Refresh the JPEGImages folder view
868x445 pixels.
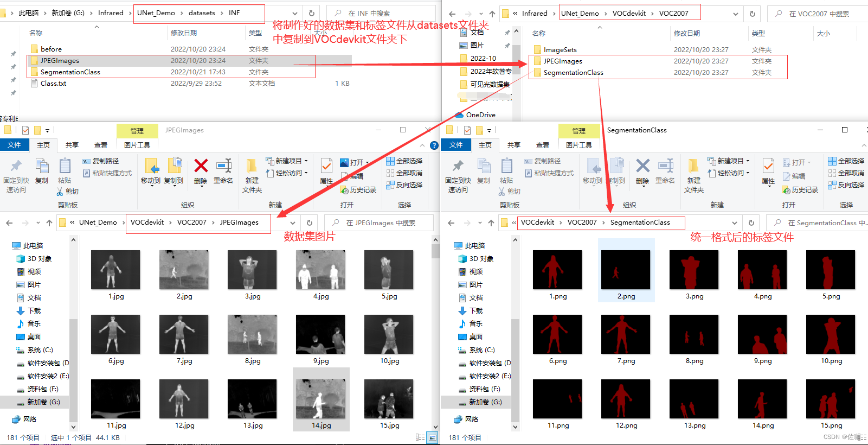tap(309, 223)
